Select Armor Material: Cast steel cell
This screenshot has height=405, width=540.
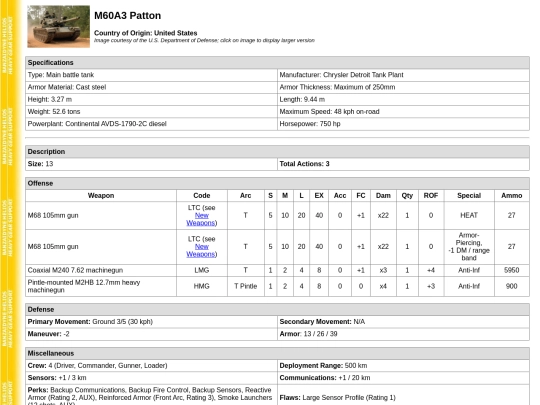click(151, 87)
